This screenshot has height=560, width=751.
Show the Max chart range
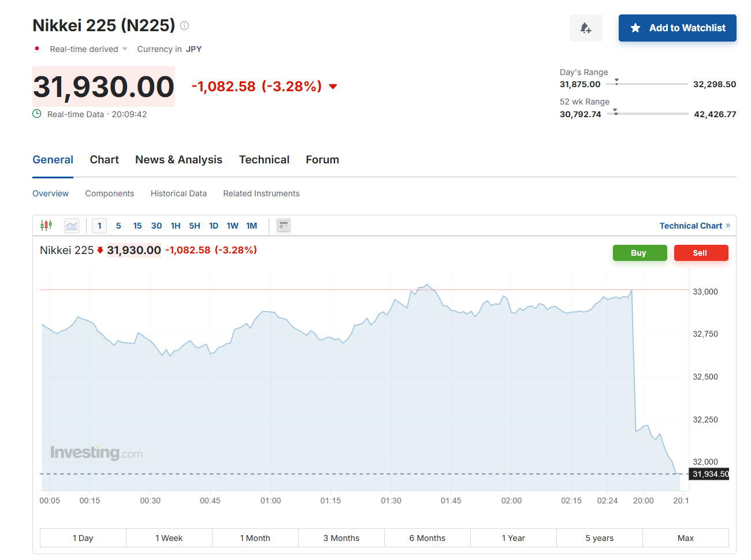pos(686,537)
